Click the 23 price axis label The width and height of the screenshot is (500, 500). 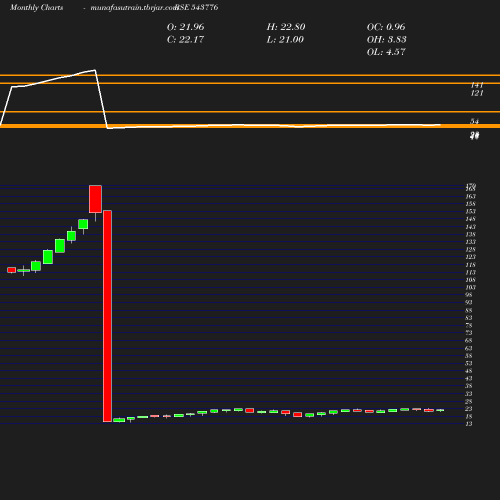click(469, 409)
